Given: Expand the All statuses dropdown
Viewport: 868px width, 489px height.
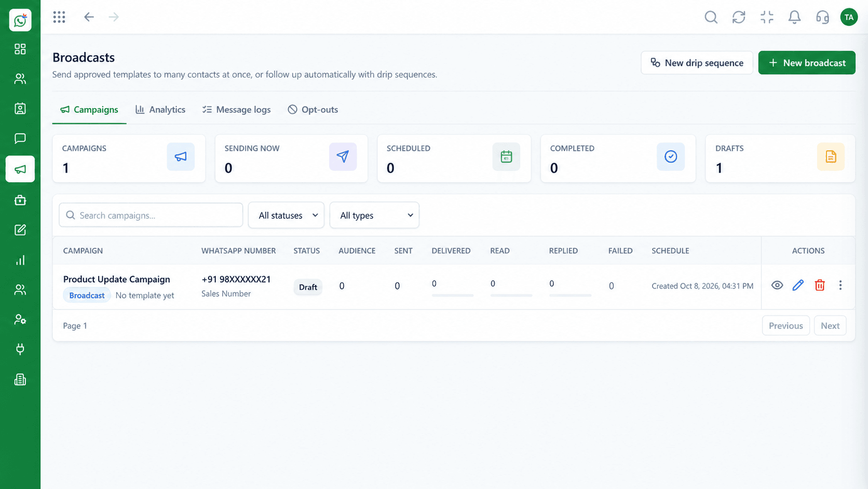Looking at the screenshot, I should coord(287,215).
